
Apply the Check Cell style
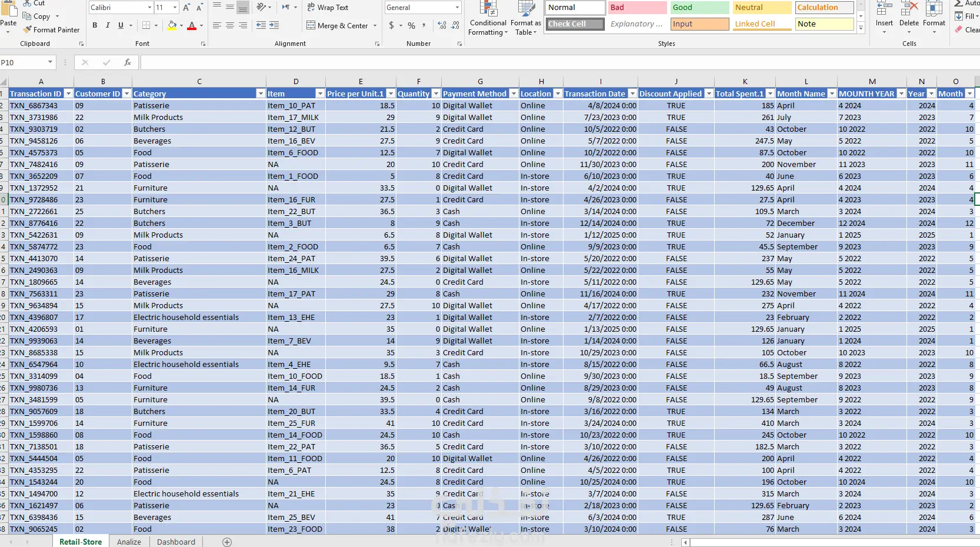(575, 24)
